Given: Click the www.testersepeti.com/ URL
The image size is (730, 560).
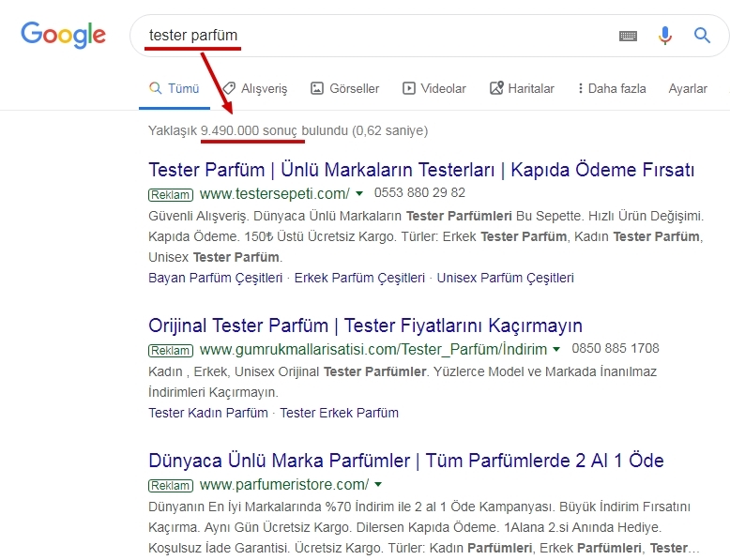Looking at the screenshot, I should point(275,193).
